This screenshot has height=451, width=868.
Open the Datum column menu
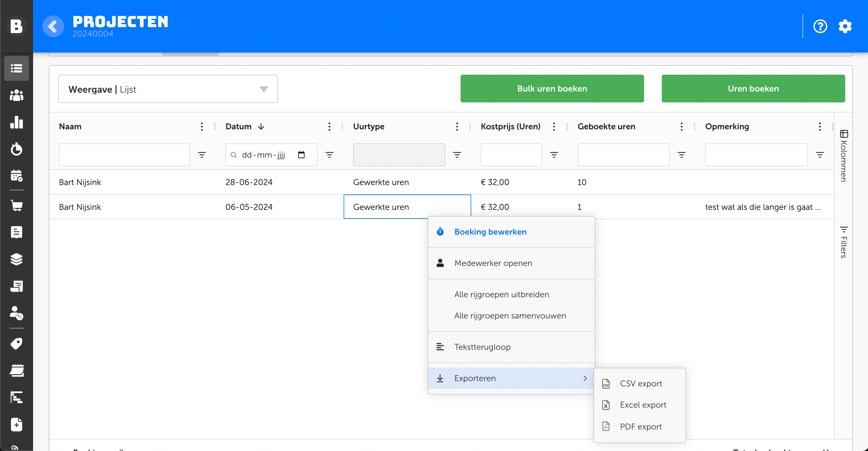pos(329,127)
